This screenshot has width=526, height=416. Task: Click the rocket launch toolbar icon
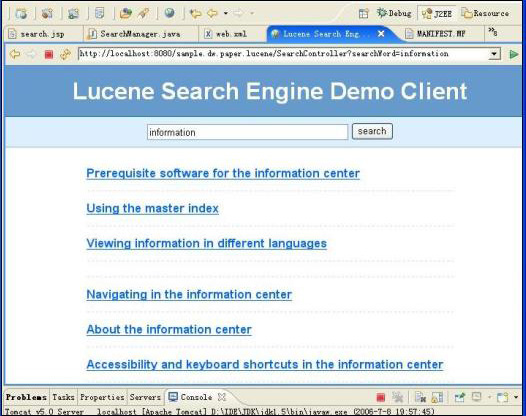coord(144,13)
